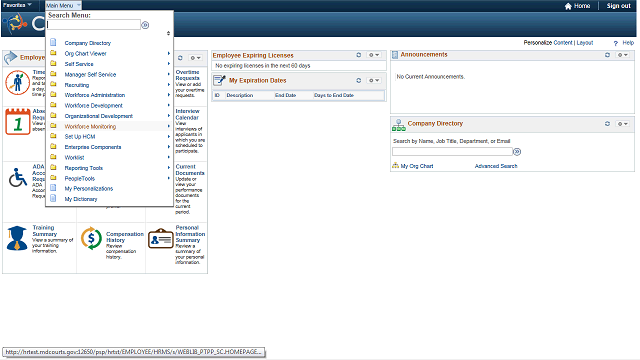
Task: Click the Company Directory document icon in menu
Action: 53,42
